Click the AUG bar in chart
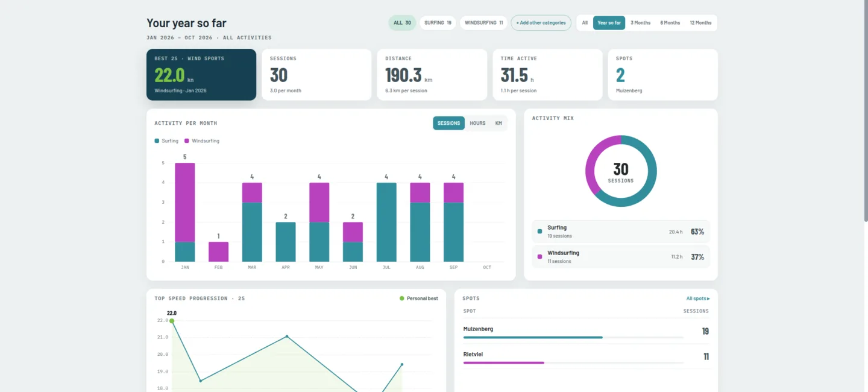This screenshot has width=868, height=392. (420, 222)
